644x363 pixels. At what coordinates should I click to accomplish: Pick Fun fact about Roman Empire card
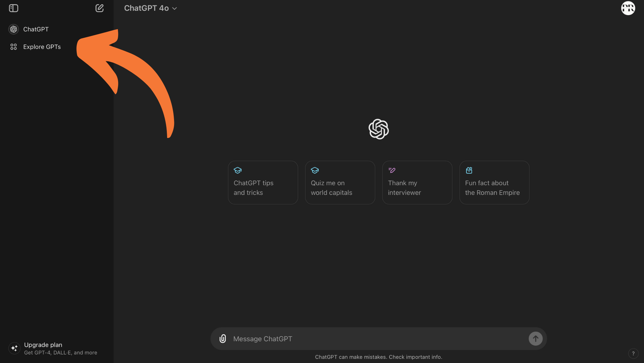494,183
